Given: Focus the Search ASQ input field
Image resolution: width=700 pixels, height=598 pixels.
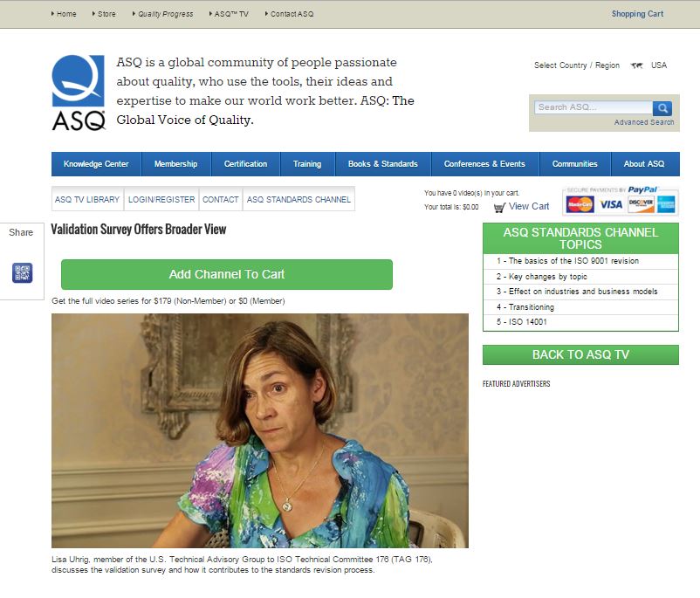Looking at the screenshot, I should 594,107.
